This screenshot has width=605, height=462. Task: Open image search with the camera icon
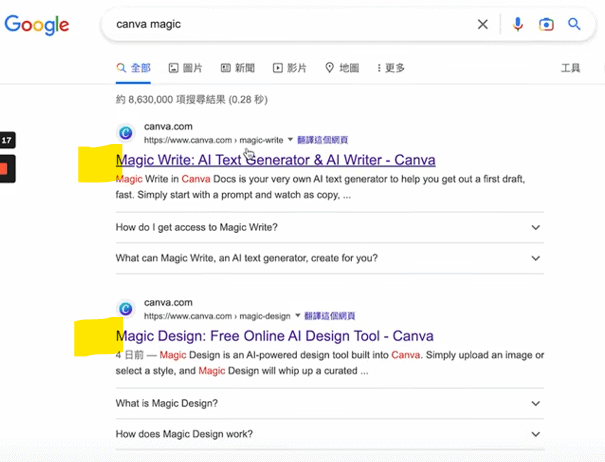point(546,24)
